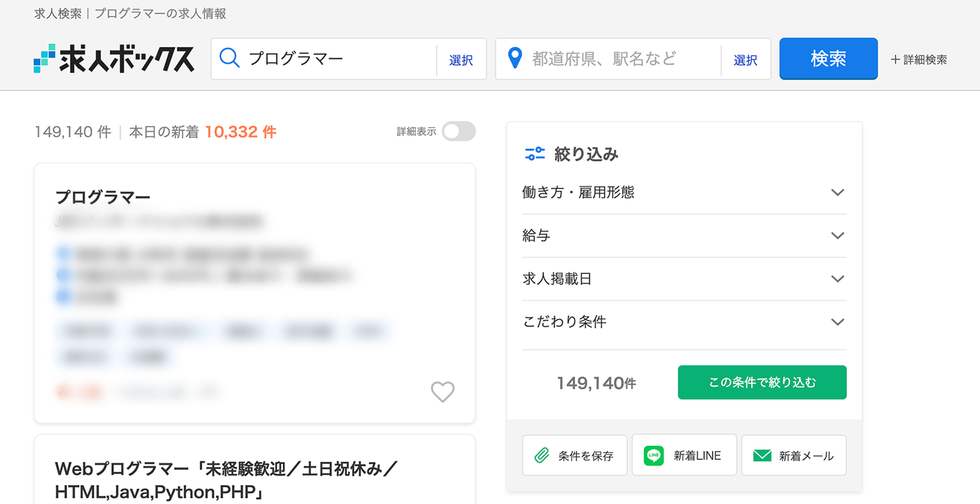Toggle the 詳細表示 switch
This screenshot has width=980, height=504.
(458, 131)
